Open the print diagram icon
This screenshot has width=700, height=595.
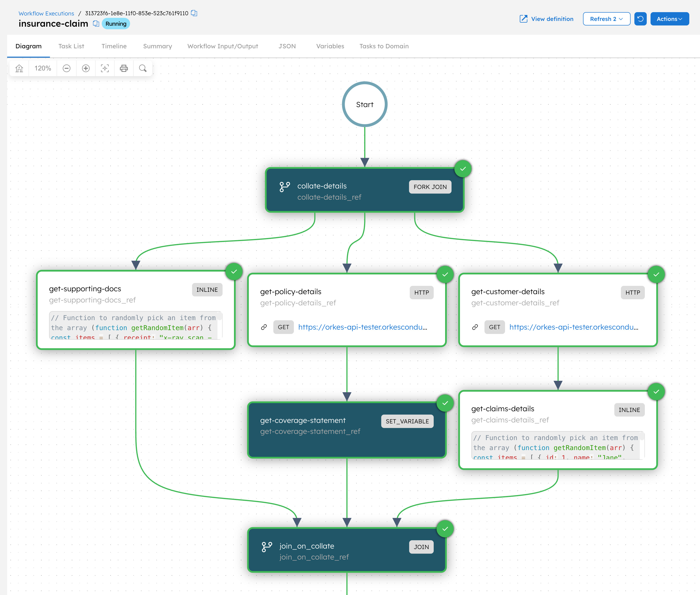click(124, 68)
